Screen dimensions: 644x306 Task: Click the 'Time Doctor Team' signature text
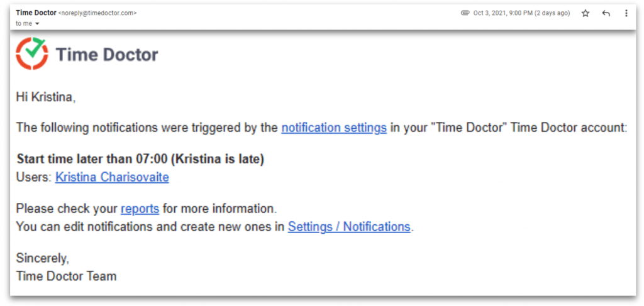(66, 276)
